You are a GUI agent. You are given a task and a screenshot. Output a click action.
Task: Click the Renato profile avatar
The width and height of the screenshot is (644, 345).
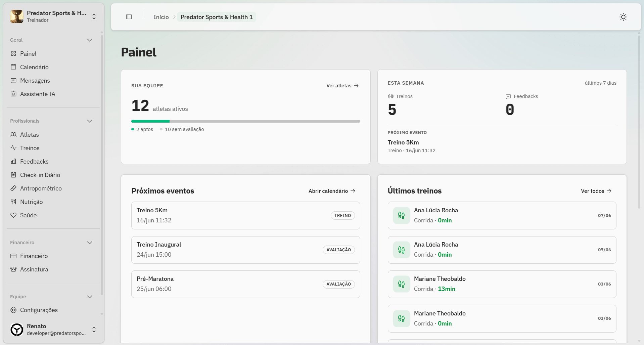point(17,330)
